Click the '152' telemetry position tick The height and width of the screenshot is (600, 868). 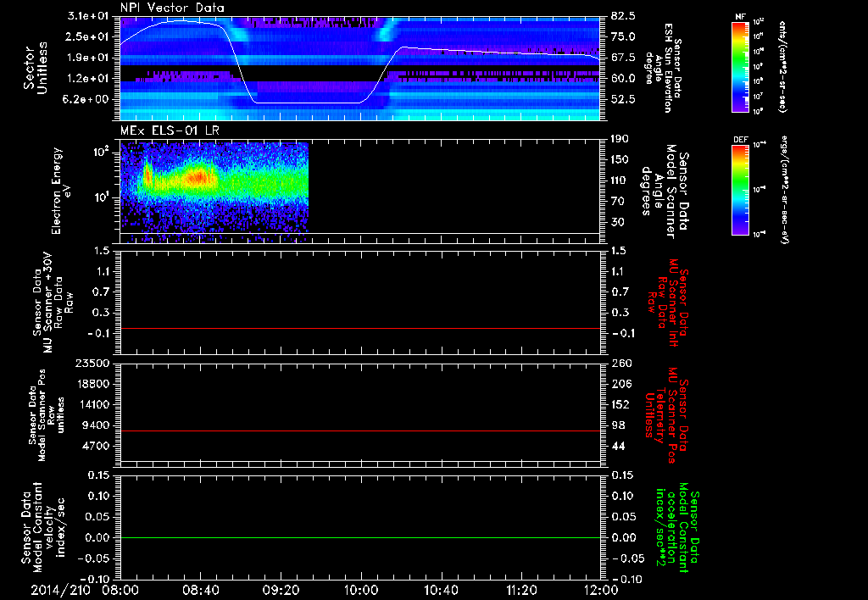[x=621, y=404]
